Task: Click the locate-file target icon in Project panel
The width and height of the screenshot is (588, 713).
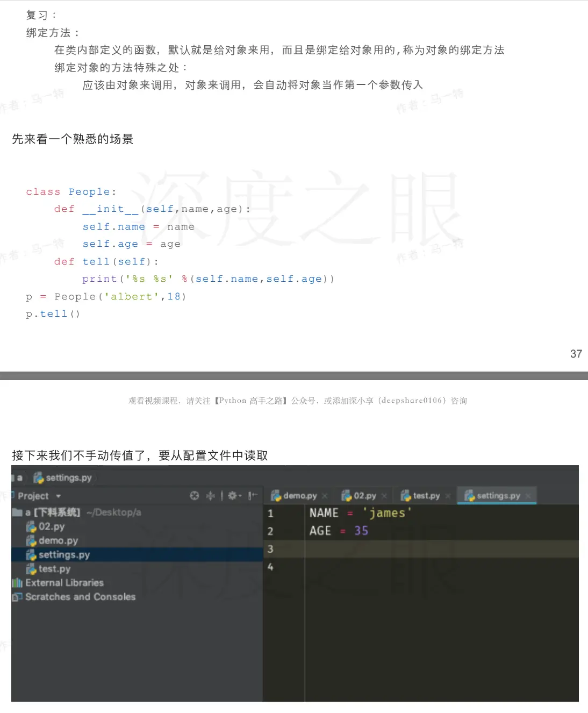Action: pos(195,496)
